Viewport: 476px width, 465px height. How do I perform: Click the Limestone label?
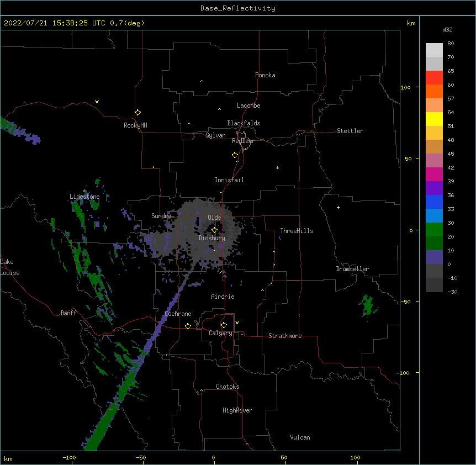click(x=84, y=197)
